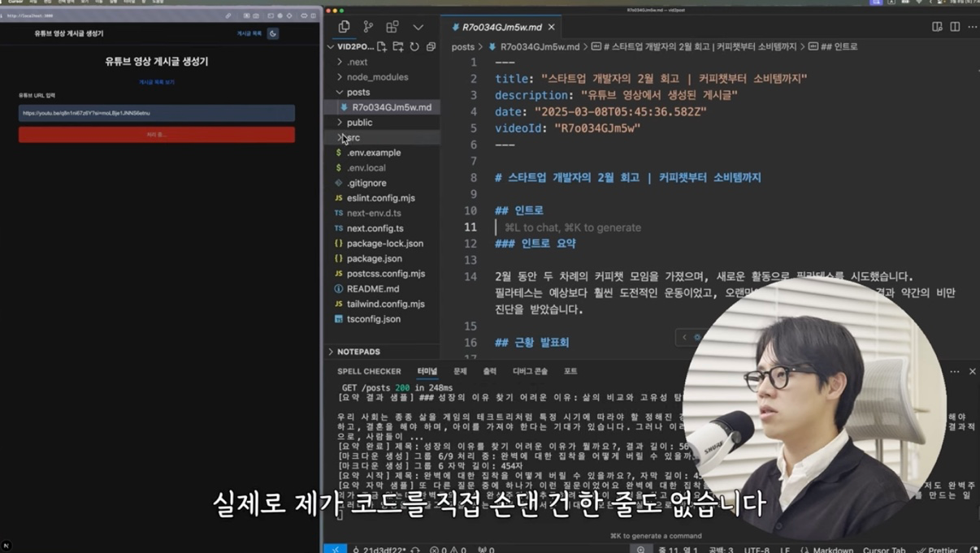Open the Explorer view in activity bar
Screen dimensions: 980x553
coord(344,27)
